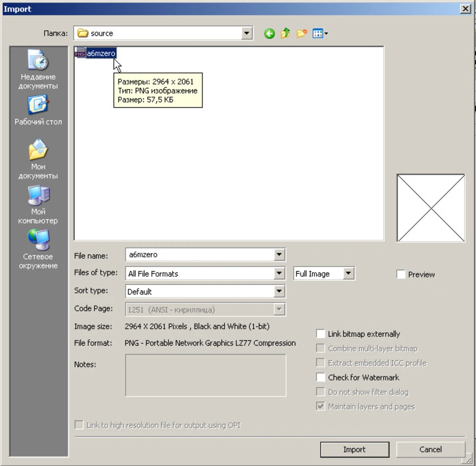Go back with the green arrow icon

269,33
